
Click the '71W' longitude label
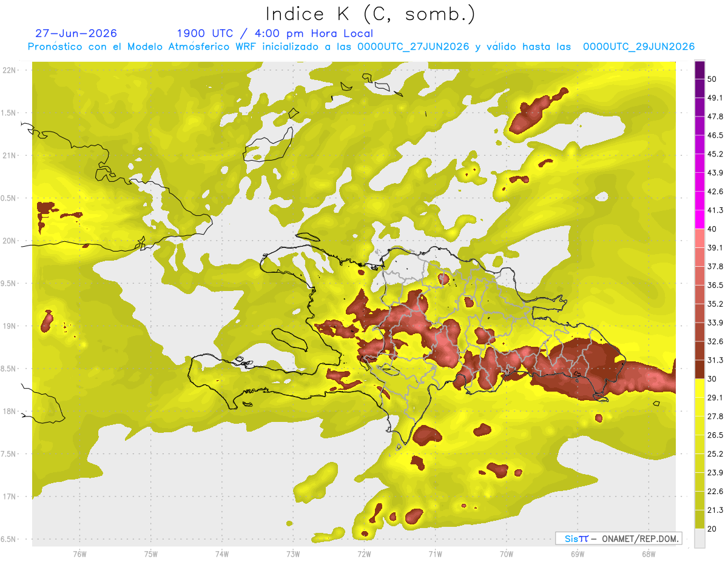(x=435, y=554)
